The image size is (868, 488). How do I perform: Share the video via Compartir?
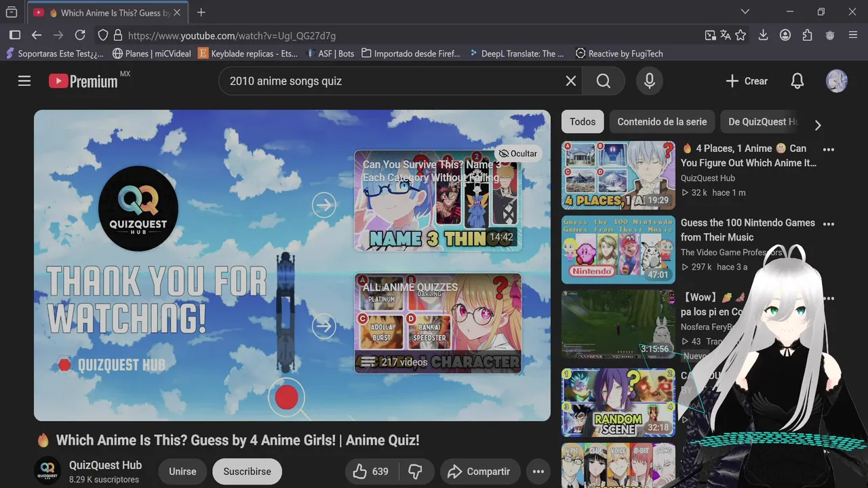(480, 471)
